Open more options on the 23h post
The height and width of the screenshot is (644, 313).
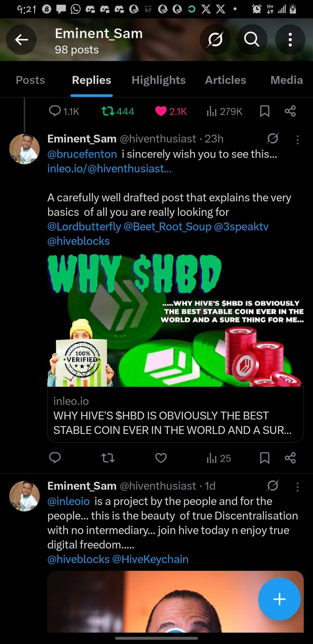298,140
